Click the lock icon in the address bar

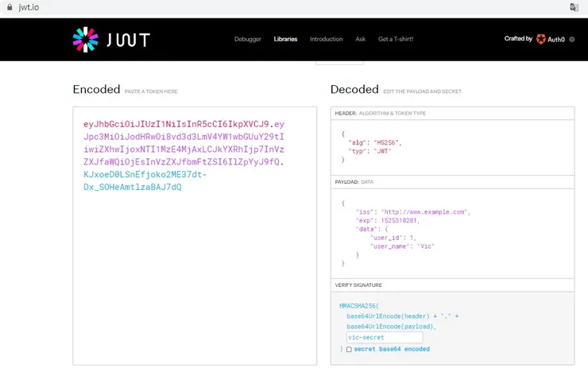(10, 7)
